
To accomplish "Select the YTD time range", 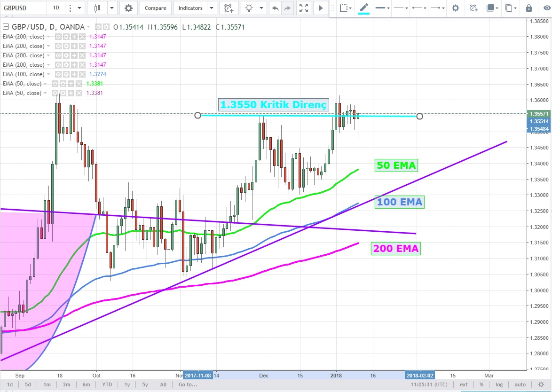I will pyautogui.click(x=108, y=384).
